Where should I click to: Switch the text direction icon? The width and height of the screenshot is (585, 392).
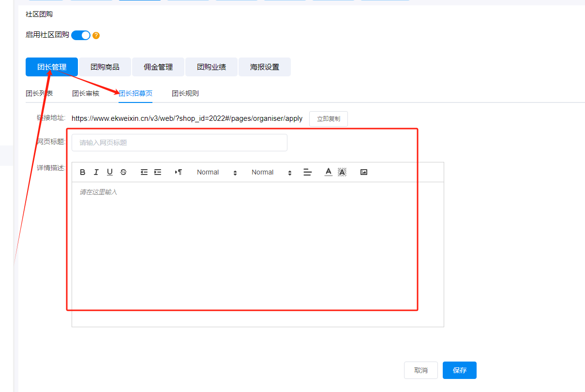click(179, 172)
